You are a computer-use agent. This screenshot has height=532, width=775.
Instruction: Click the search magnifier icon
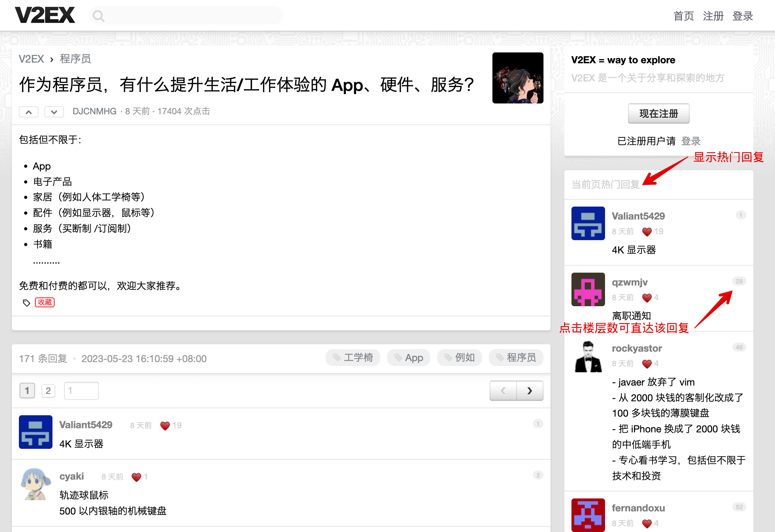coord(98,15)
